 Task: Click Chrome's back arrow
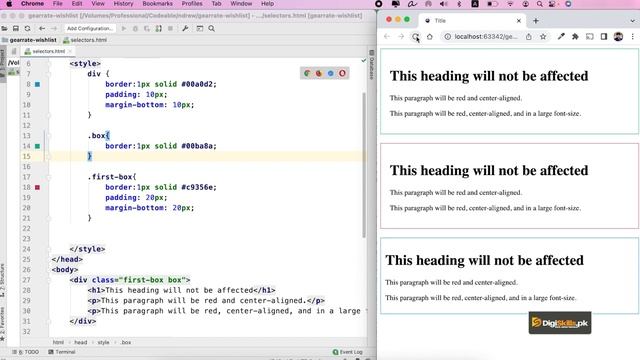(387, 37)
